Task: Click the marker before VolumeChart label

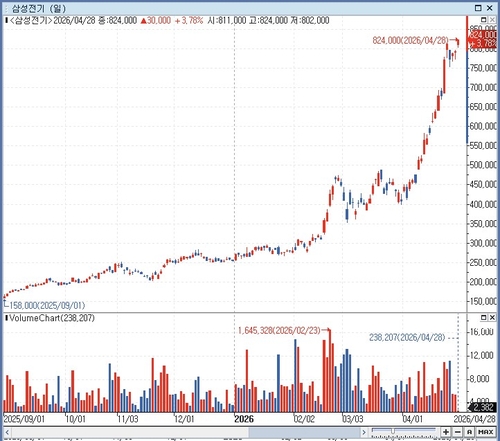Action: coord(6,318)
